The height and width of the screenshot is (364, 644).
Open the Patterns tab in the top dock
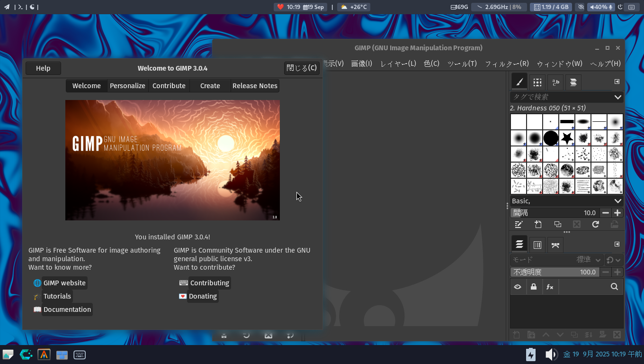coord(537,82)
